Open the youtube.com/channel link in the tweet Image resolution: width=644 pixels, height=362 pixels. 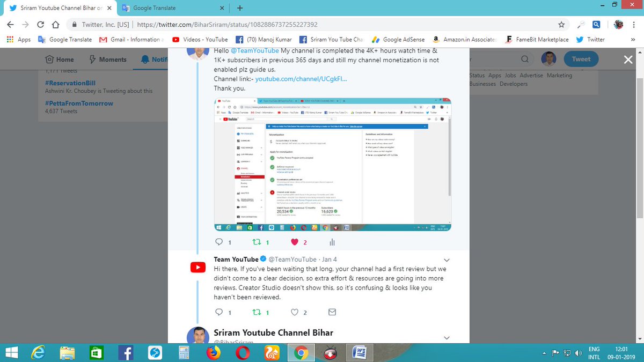click(301, 79)
